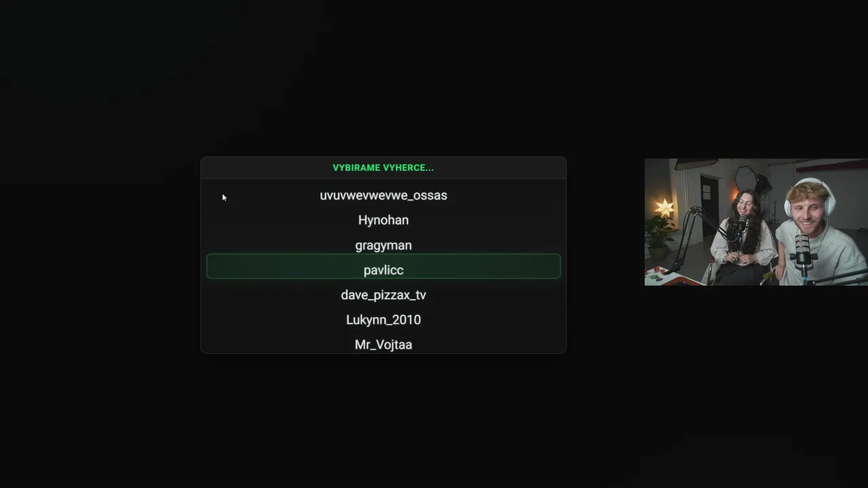Click the green border of selected row

383,255
